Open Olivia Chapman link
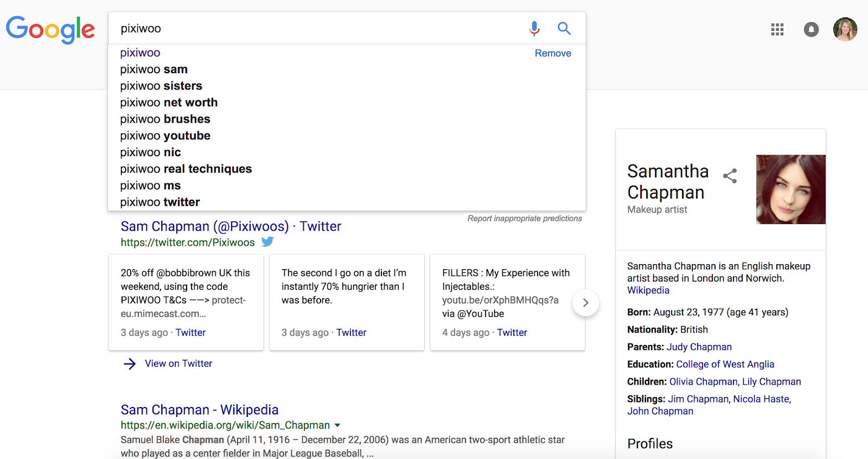Screen dimensions: 868x459 704,381
